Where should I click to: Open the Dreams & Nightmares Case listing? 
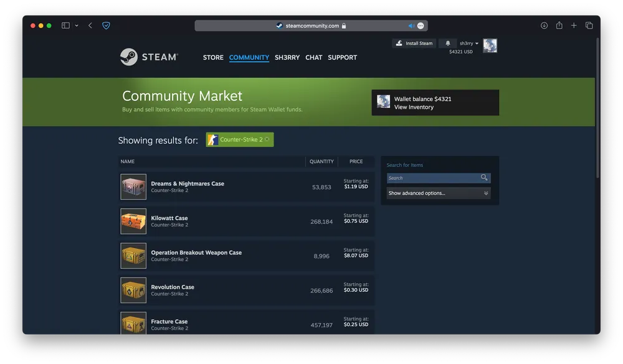(188, 184)
